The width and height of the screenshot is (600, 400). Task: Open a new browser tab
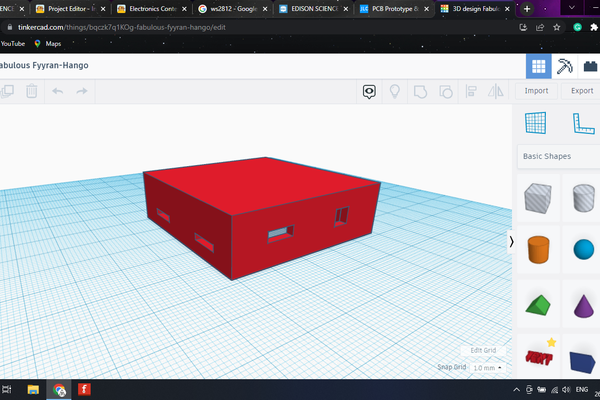point(527,9)
